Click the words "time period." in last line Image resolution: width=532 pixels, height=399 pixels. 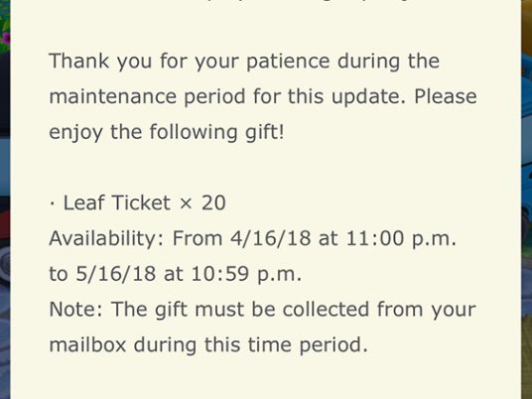click(308, 345)
